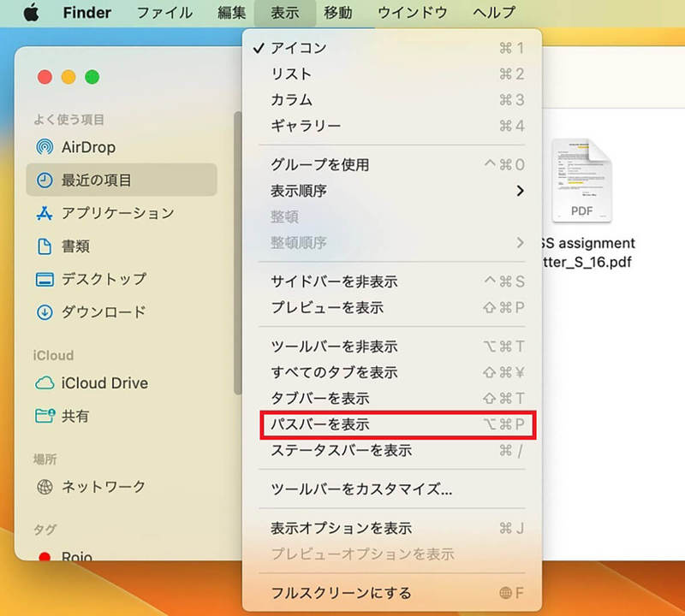Expand the 表示順序 submenu
Viewport: 685px width, 616px height.
(x=392, y=191)
